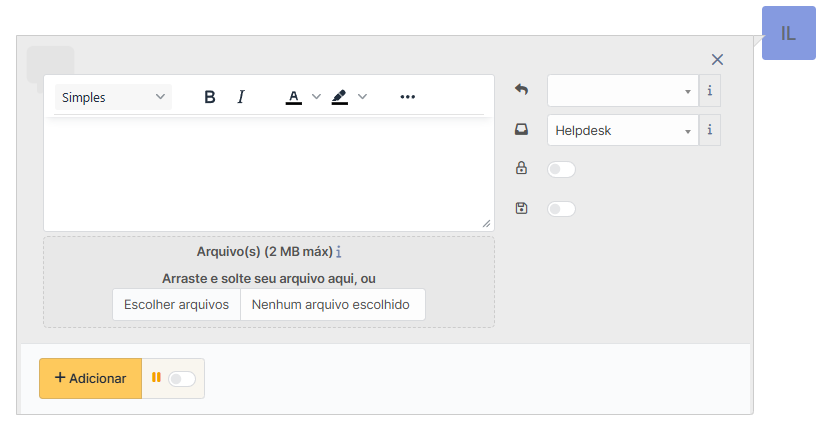The image size is (828, 421).
Task: Open the empty reply template dropdown
Action: point(623,91)
